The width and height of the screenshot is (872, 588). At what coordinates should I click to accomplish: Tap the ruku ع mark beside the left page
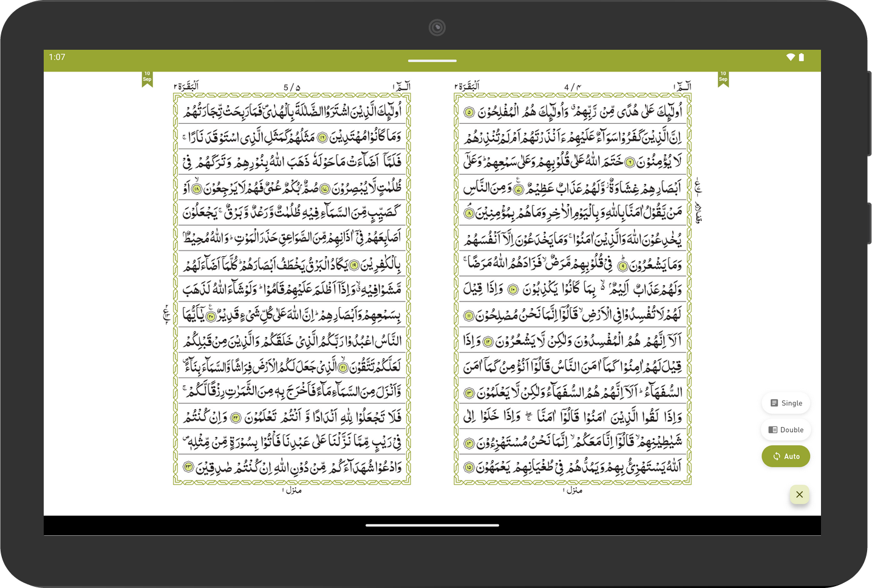[166, 314]
